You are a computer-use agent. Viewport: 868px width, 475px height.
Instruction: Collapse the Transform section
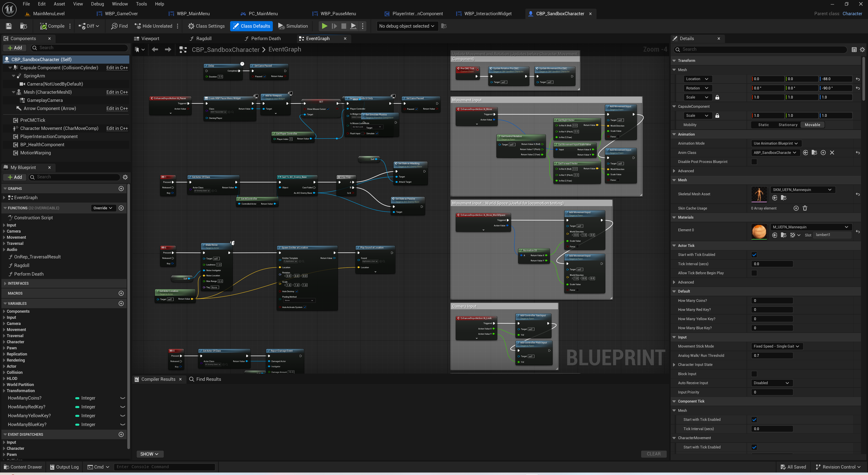[674, 60]
